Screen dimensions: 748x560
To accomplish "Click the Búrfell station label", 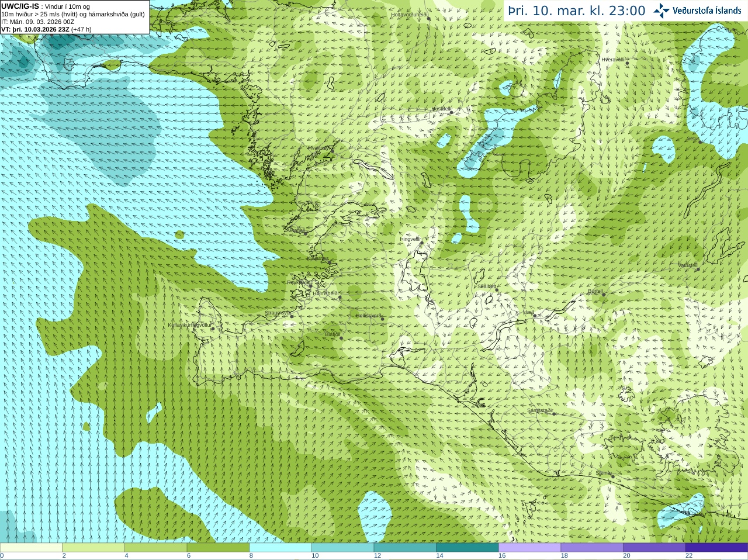I will (595, 291).
